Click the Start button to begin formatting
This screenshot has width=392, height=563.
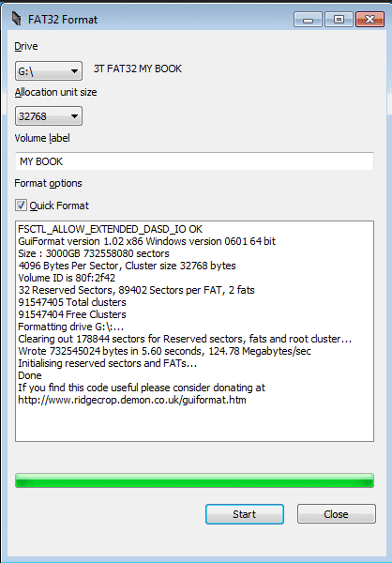(x=245, y=514)
